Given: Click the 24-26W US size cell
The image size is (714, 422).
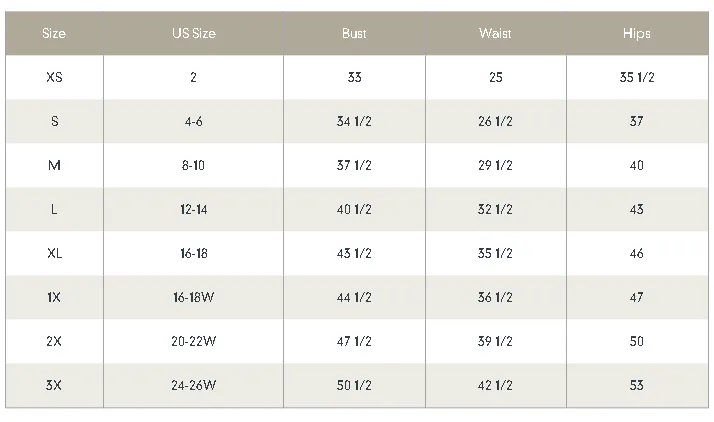Looking at the screenshot, I should 194,386.
